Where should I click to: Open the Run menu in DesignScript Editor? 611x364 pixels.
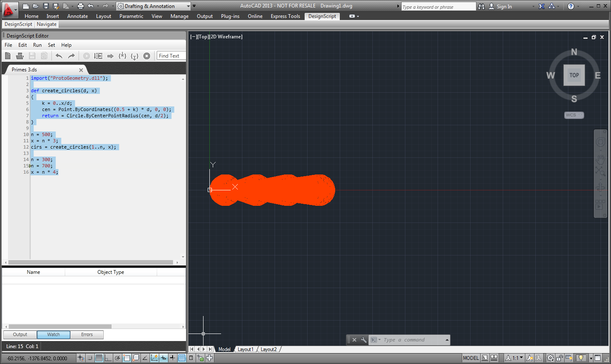click(x=37, y=45)
